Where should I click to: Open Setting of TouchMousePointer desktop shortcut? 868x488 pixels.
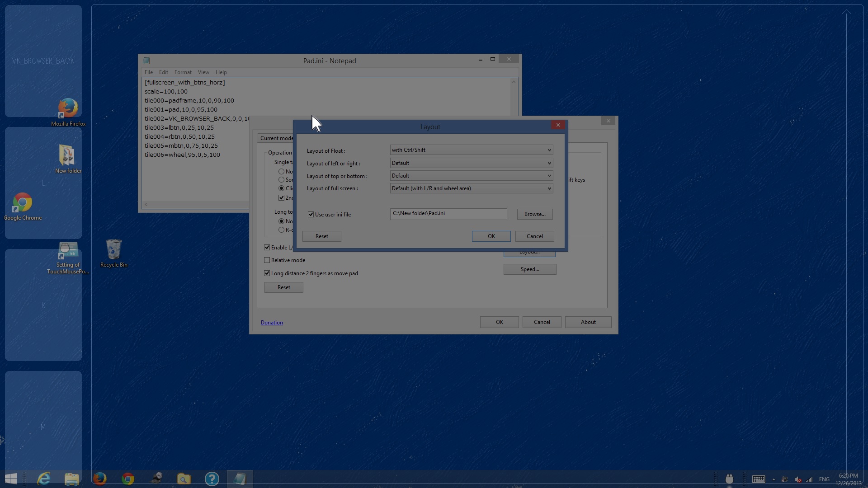(x=68, y=258)
